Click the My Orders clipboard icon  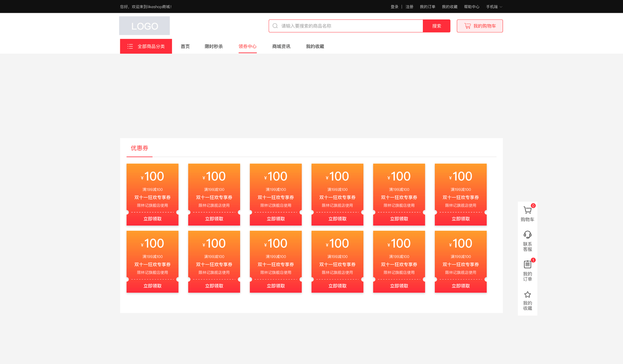coord(527,264)
